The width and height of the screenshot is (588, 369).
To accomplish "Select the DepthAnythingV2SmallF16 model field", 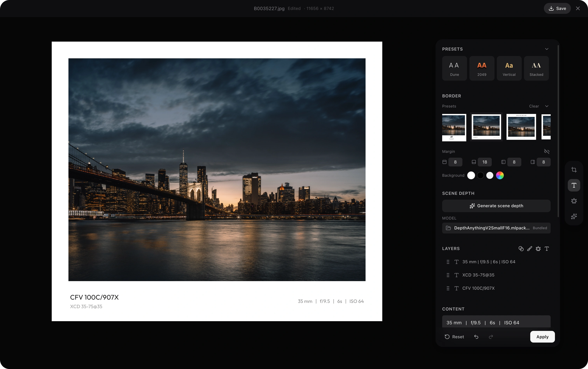I will (x=496, y=228).
